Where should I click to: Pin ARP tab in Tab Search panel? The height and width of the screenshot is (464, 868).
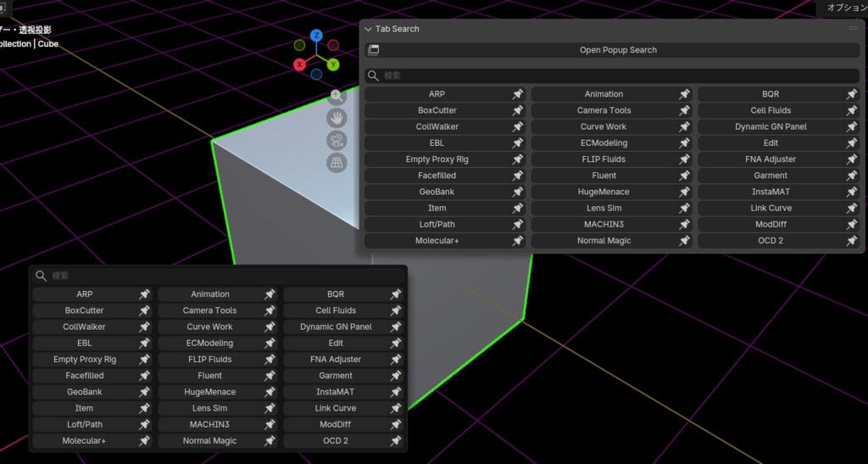(x=518, y=94)
